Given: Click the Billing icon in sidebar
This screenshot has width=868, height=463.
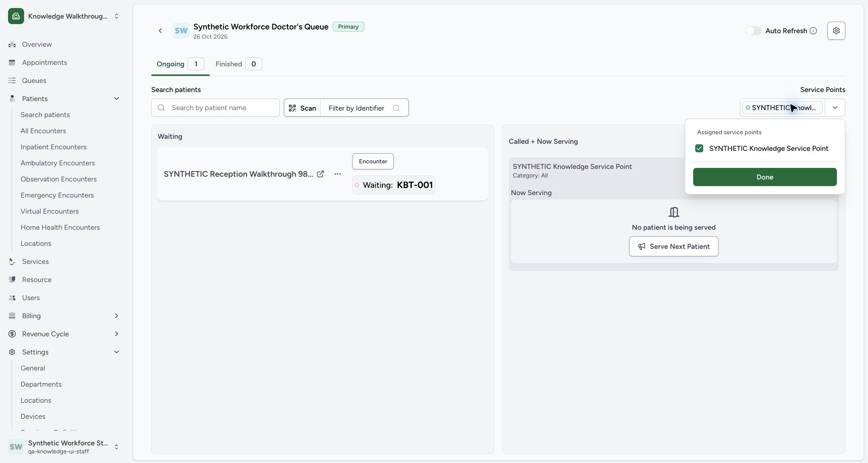Looking at the screenshot, I should pos(12,316).
